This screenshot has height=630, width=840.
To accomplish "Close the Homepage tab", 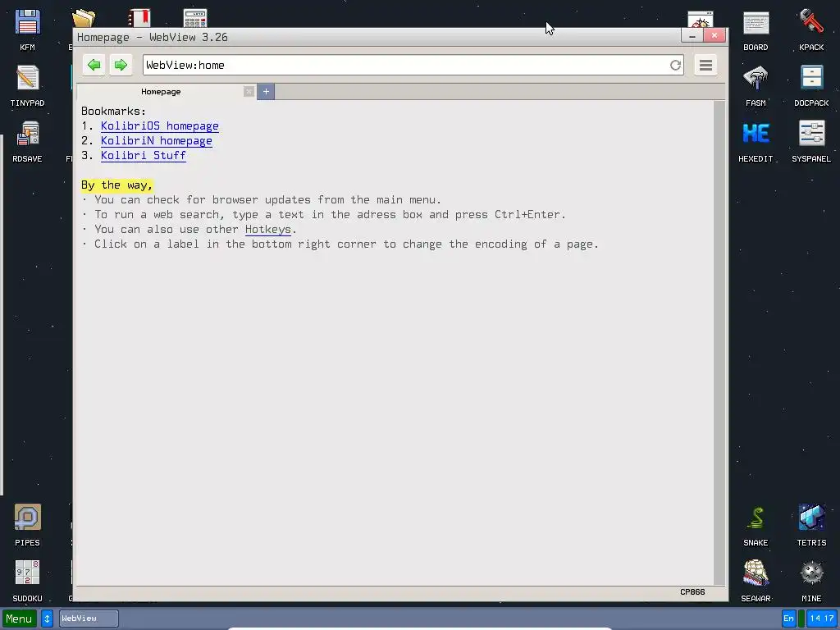I will click(x=249, y=92).
